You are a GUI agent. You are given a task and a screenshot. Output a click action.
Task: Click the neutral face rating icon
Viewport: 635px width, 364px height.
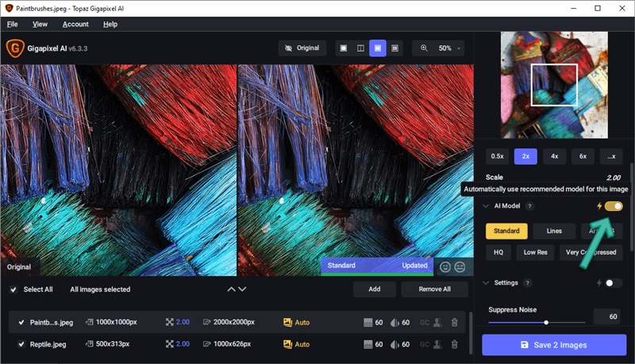(x=460, y=267)
